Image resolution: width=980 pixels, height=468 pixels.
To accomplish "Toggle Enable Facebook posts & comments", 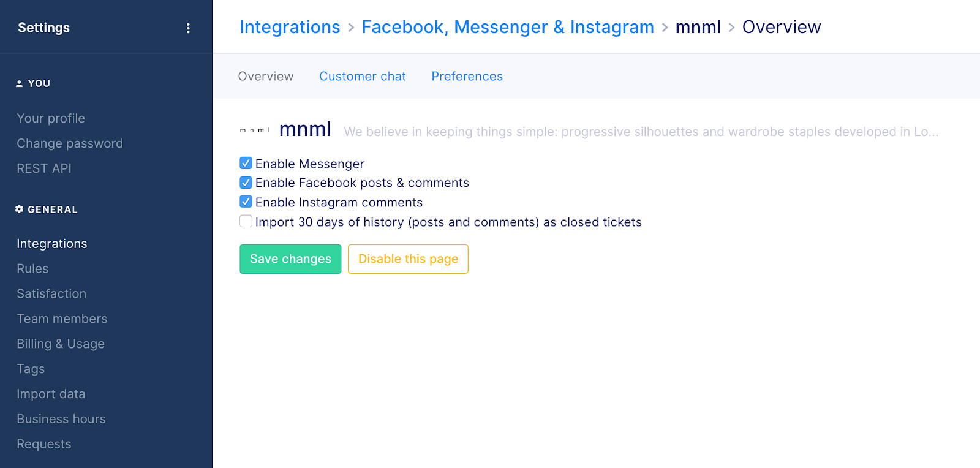I will (246, 183).
